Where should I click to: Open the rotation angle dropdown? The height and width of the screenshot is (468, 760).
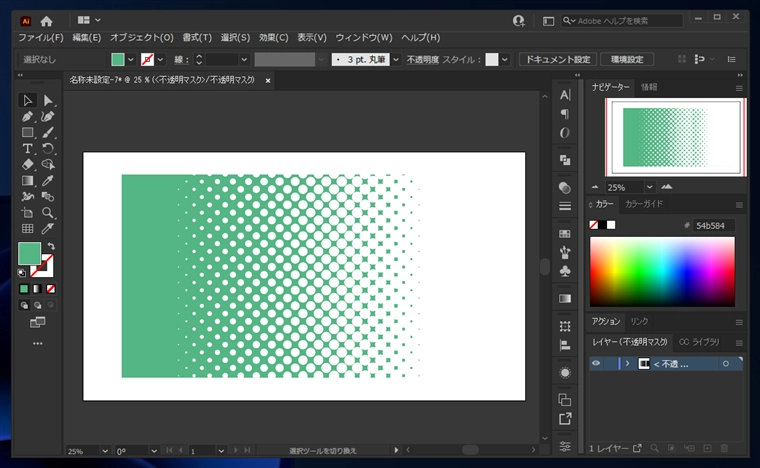154,451
